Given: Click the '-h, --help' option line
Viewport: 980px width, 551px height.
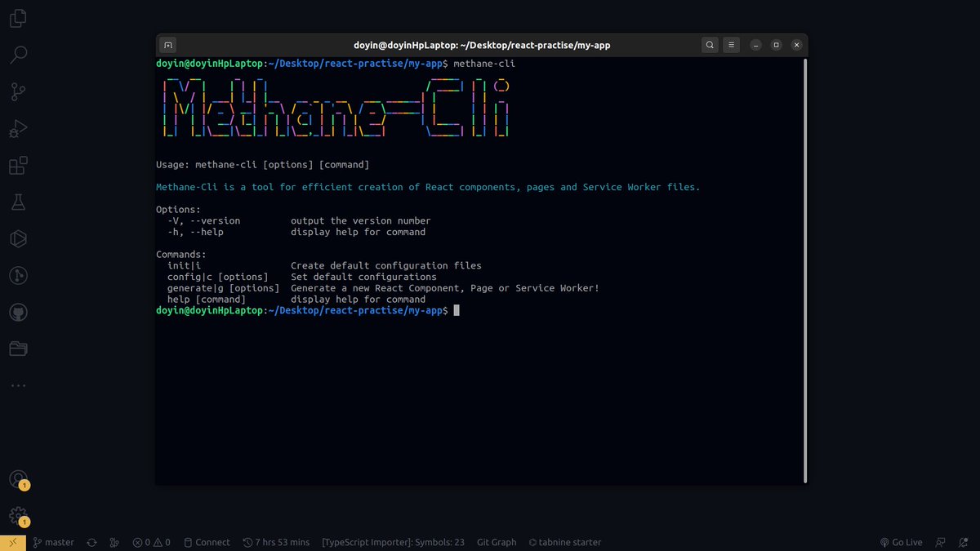Looking at the screenshot, I should coord(296,232).
